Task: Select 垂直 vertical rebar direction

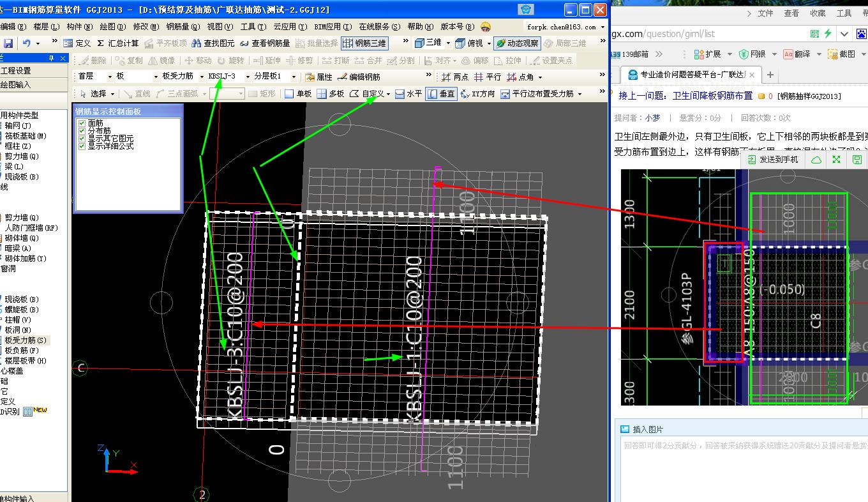Action: point(441,94)
